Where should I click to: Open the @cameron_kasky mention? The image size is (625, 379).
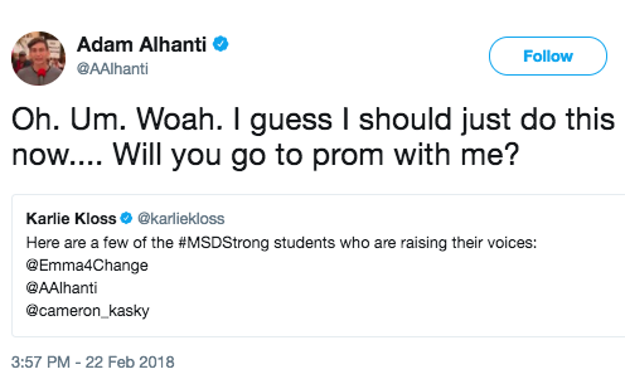(88, 311)
